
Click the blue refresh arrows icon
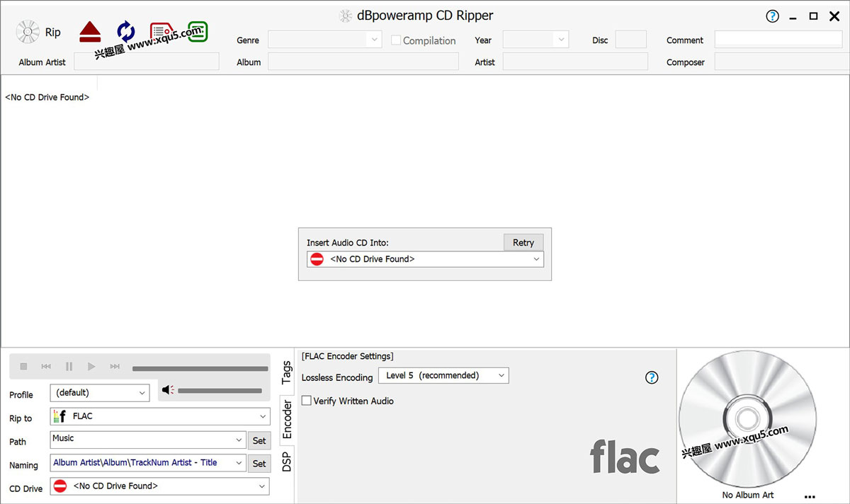click(125, 31)
